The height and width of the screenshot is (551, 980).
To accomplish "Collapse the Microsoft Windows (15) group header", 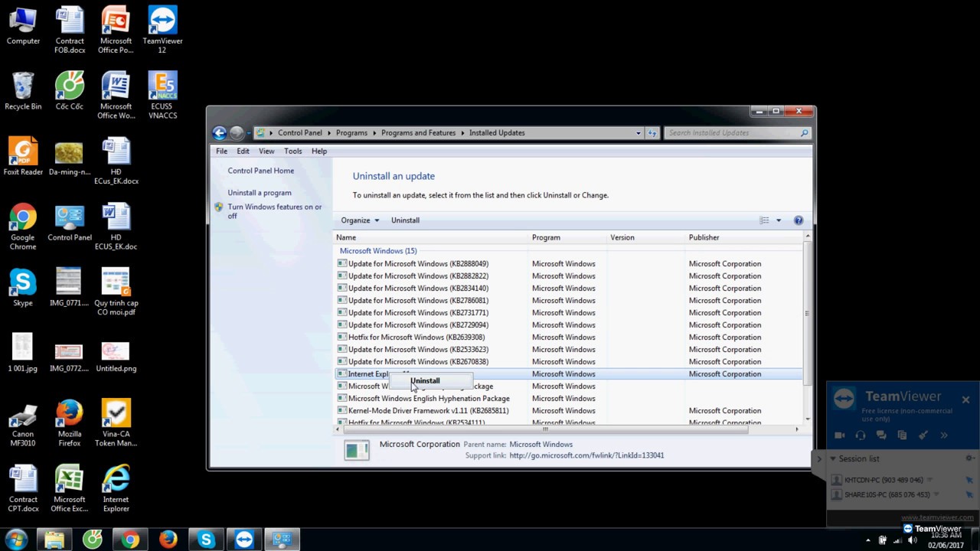I will click(x=378, y=251).
